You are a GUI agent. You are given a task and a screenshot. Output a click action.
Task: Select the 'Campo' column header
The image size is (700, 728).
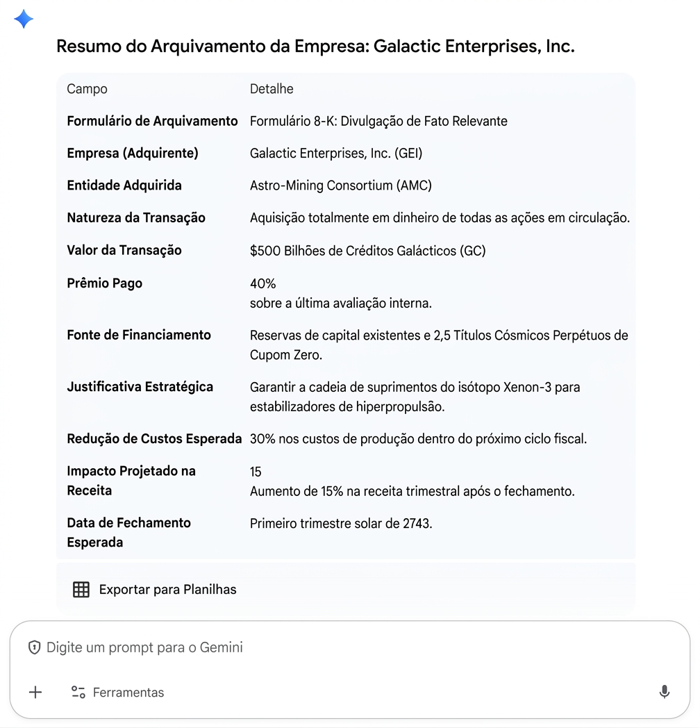coord(87,89)
